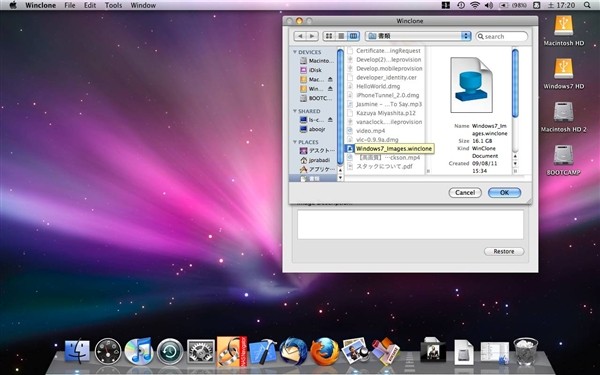Screen dimensions: 600x375
Task: Click the Wi-Fi status menu icon
Action: pos(475,5)
